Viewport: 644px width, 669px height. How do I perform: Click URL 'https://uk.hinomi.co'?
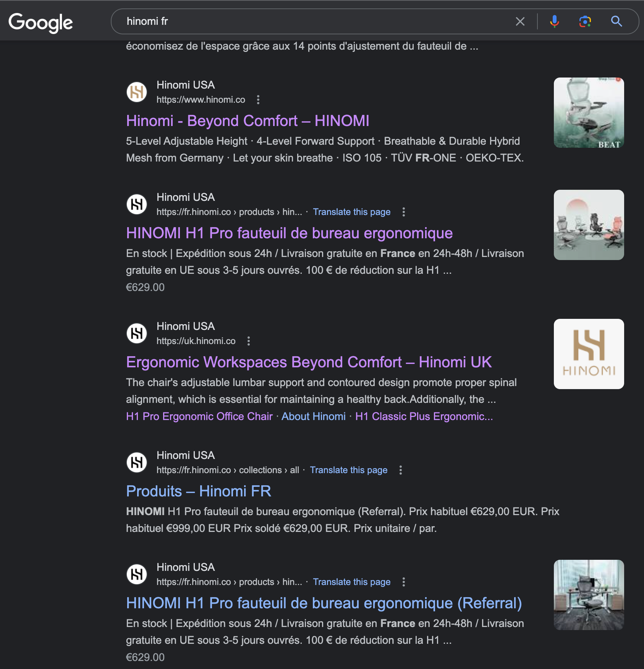(196, 341)
